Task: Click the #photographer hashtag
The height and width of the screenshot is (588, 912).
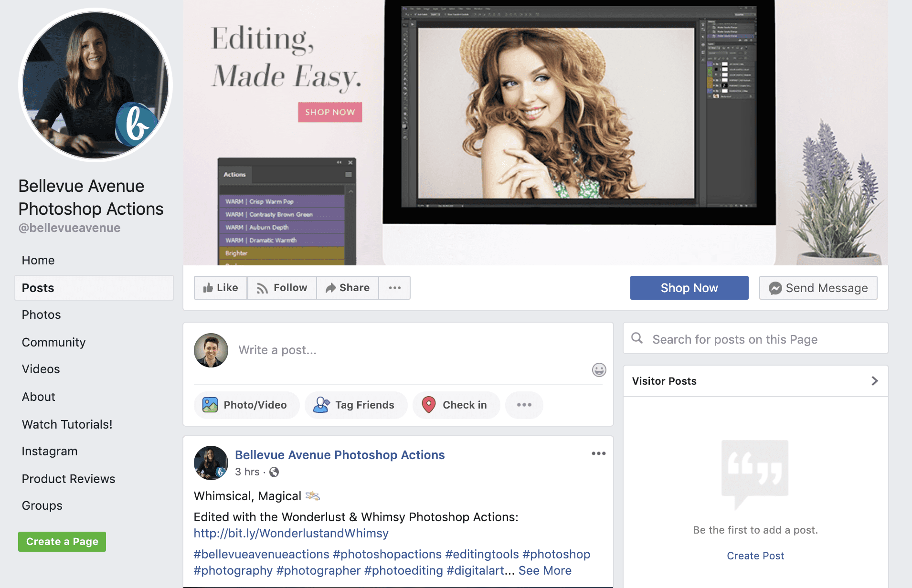Action: point(318,570)
